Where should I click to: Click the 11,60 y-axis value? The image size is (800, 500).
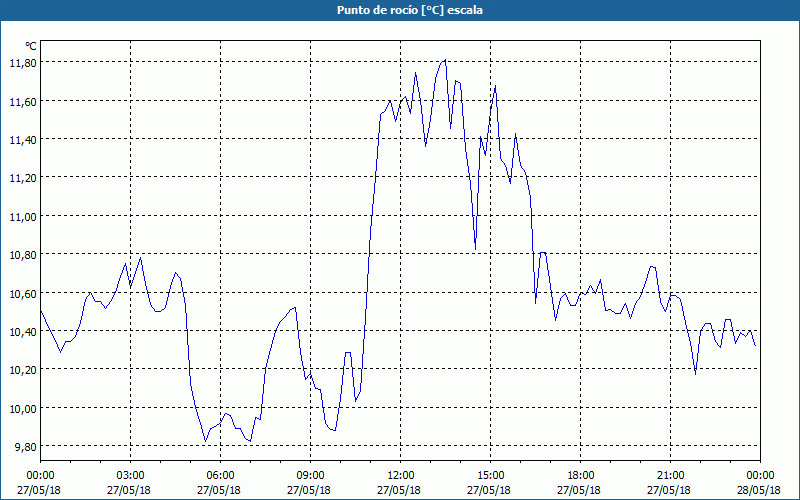(23, 102)
